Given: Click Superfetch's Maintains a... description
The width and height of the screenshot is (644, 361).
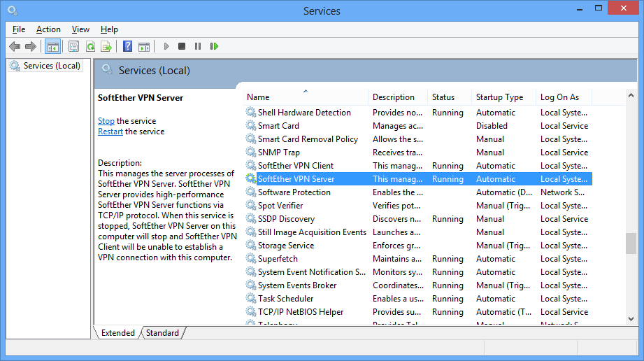Looking at the screenshot, I should [x=397, y=259].
